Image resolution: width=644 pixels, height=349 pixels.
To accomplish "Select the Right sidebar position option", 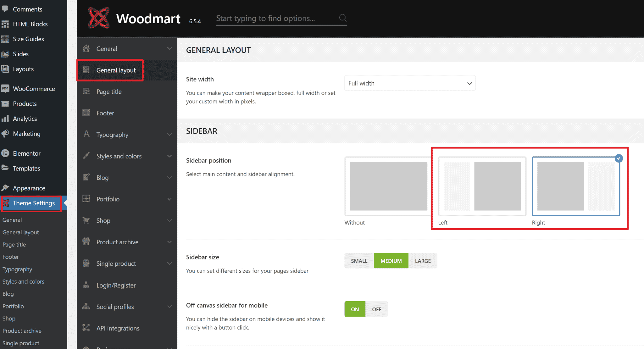I will [x=576, y=186].
